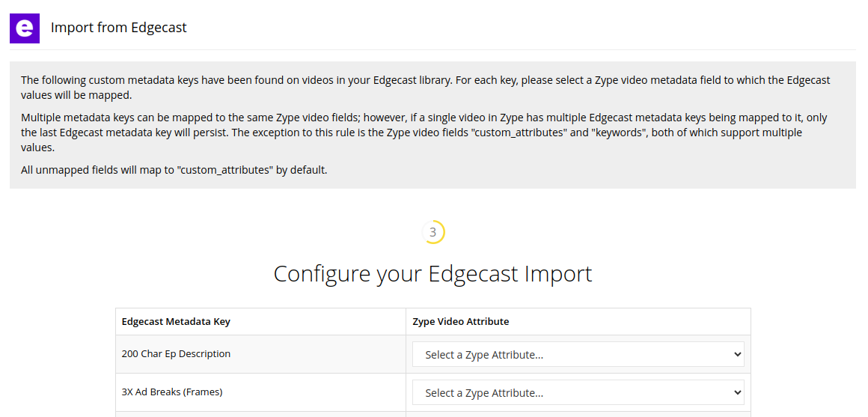Click the "Import from Edgecast" page title
868x417 pixels.
coord(118,27)
